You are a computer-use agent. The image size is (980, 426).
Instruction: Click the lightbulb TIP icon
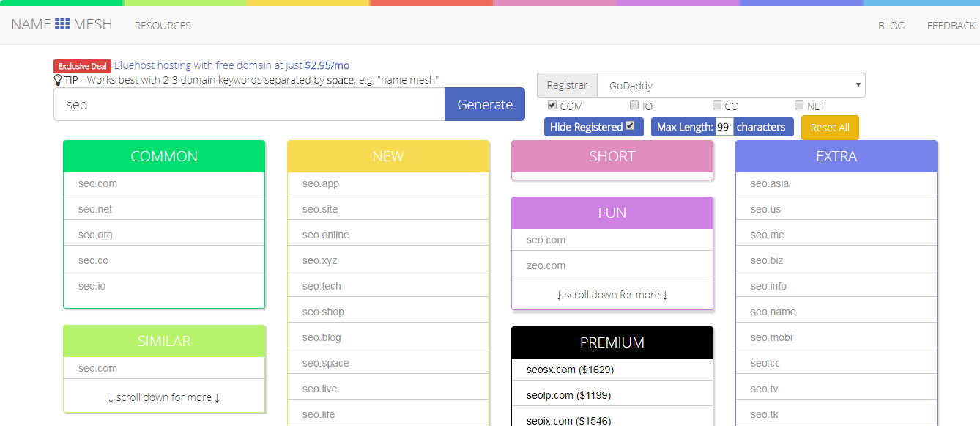58,79
